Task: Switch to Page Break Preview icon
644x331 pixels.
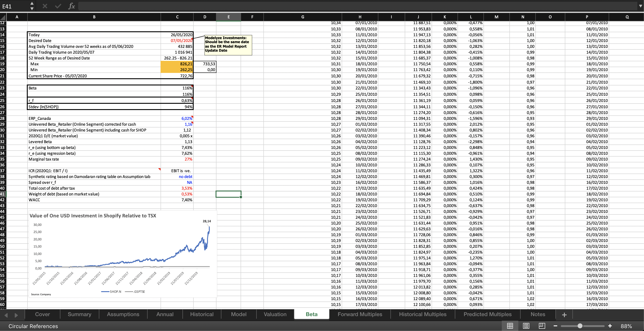Action: pos(542,326)
